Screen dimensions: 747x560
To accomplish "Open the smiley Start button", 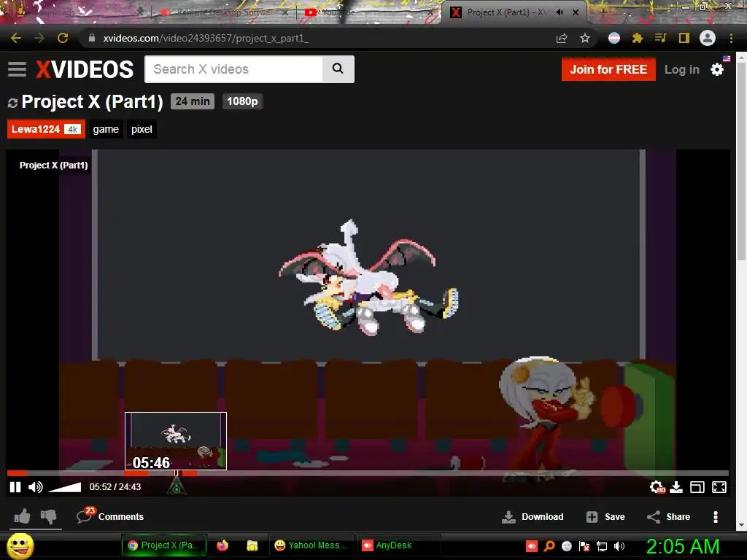I will click(x=20, y=545).
